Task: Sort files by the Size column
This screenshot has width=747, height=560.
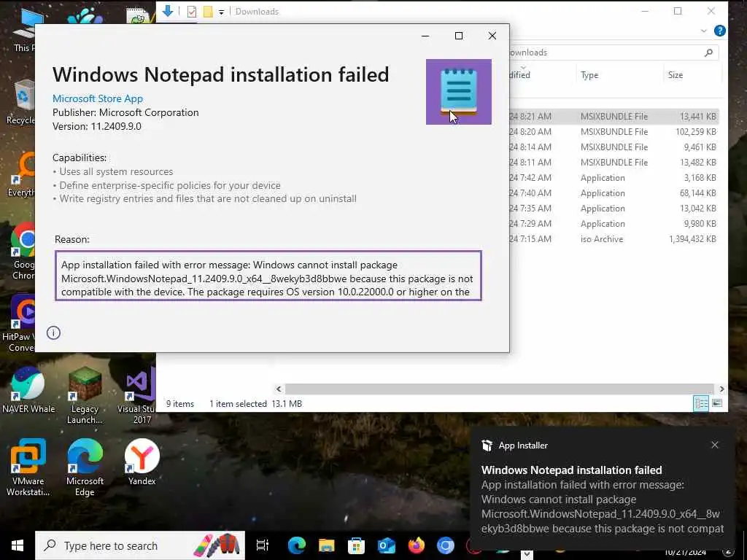Action: [675, 75]
